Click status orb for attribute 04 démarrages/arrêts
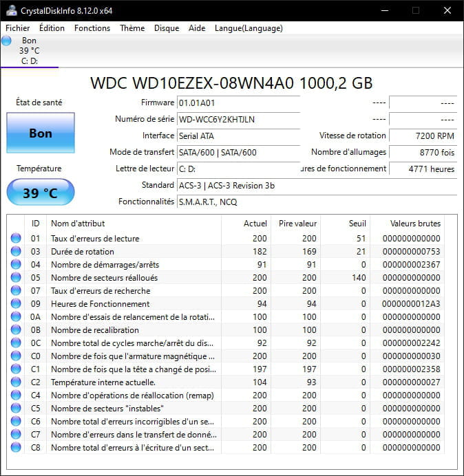 coord(16,264)
